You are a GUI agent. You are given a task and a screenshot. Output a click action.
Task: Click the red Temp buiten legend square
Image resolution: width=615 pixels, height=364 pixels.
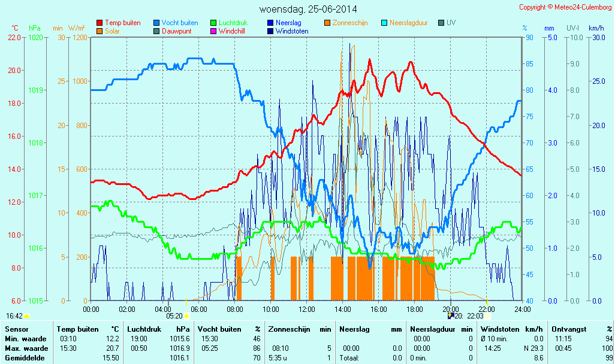tap(99, 23)
